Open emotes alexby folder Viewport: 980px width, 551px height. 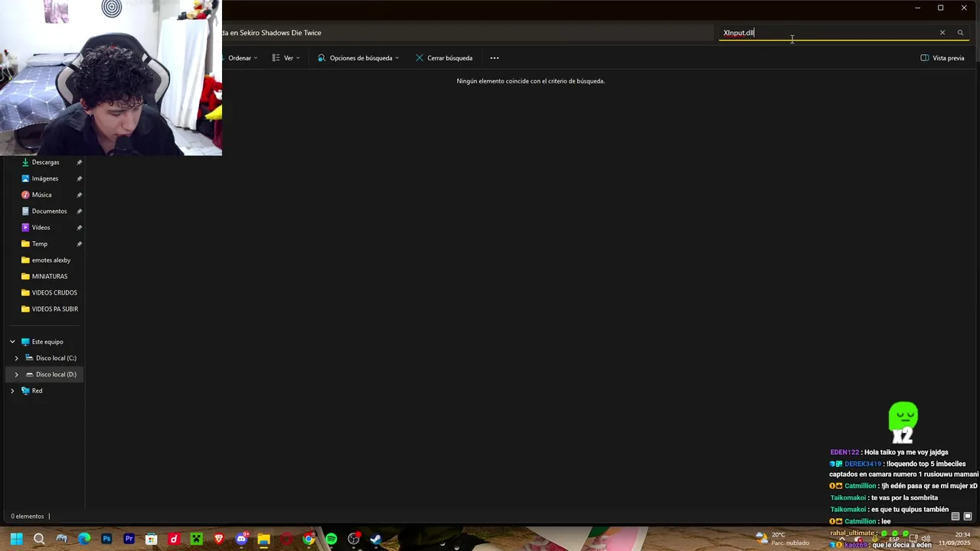pos(51,260)
